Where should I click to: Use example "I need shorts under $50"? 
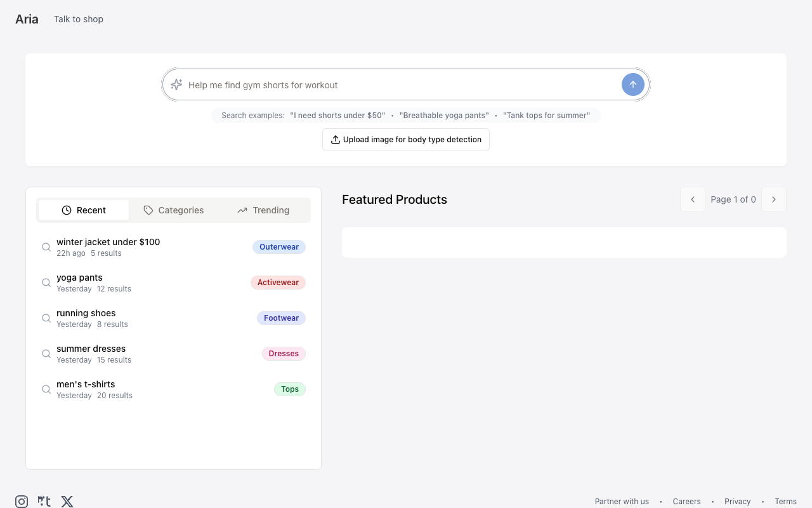click(x=337, y=116)
